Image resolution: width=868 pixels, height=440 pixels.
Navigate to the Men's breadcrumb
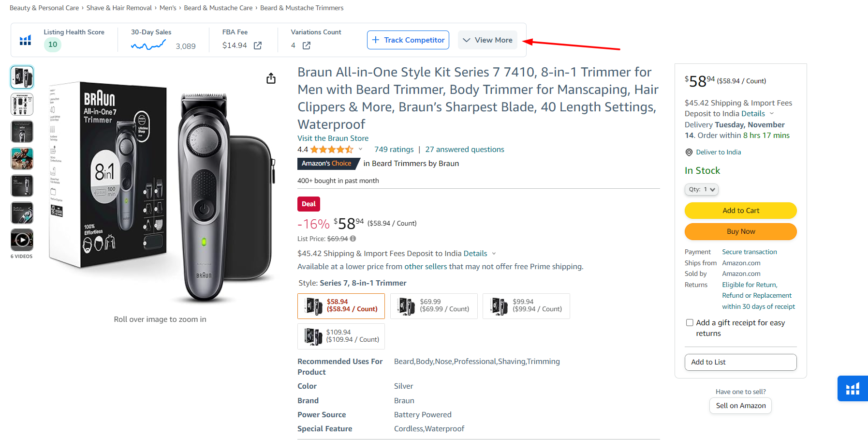click(x=168, y=7)
